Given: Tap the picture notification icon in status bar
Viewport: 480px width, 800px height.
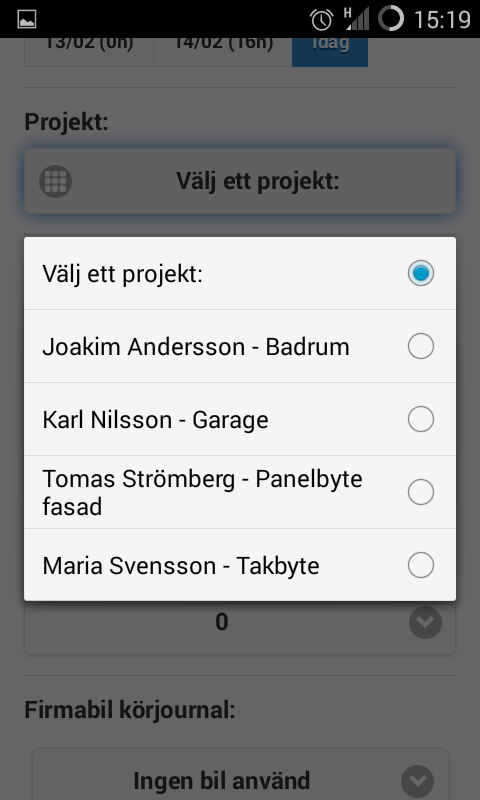Looking at the screenshot, I should (27, 19).
